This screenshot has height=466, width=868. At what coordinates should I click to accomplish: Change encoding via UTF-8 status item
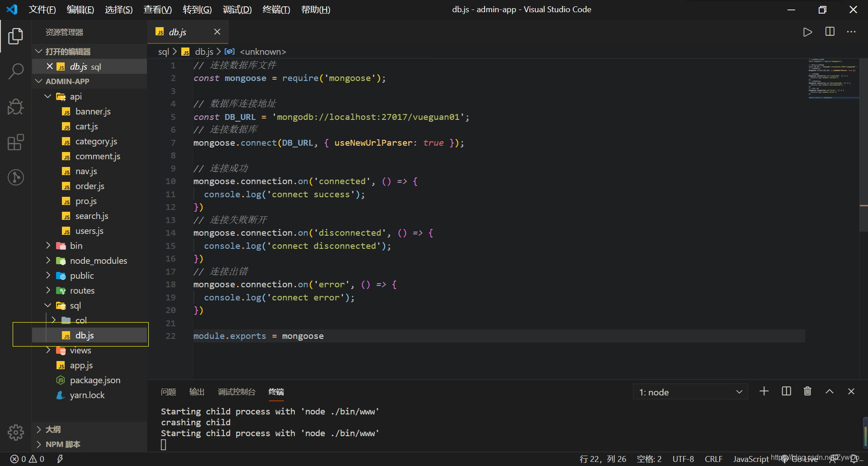[x=683, y=459]
